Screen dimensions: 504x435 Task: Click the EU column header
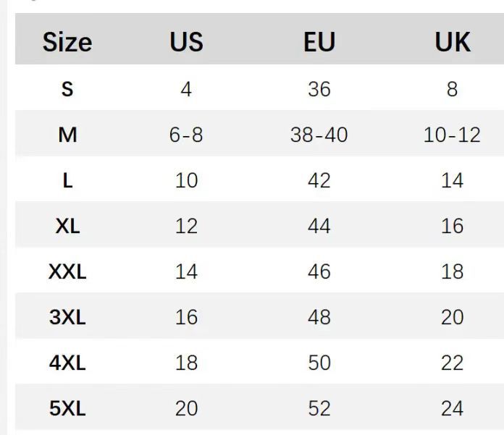319,42
